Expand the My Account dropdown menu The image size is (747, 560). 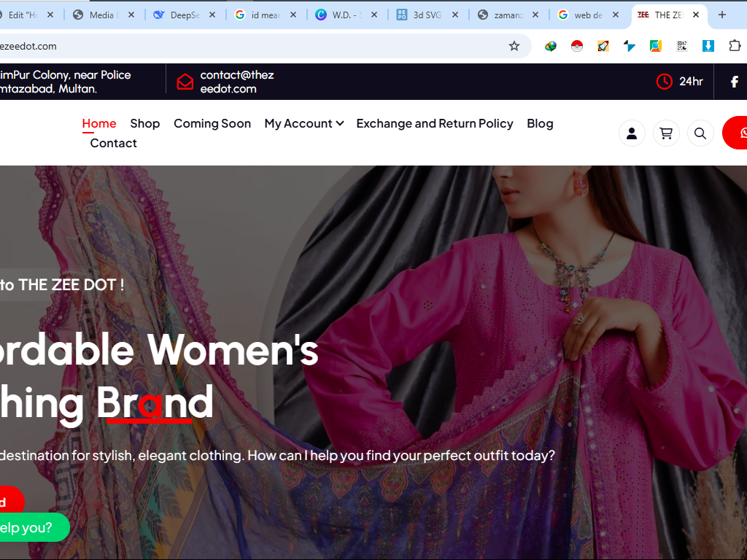coord(304,123)
